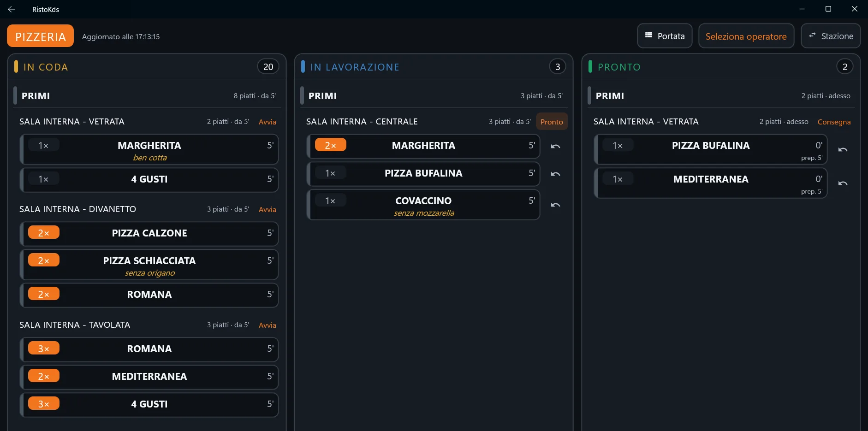Select the 3× Romana card in Tavolata
This screenshot has width=868, height=431.
[x=149, y=349]
